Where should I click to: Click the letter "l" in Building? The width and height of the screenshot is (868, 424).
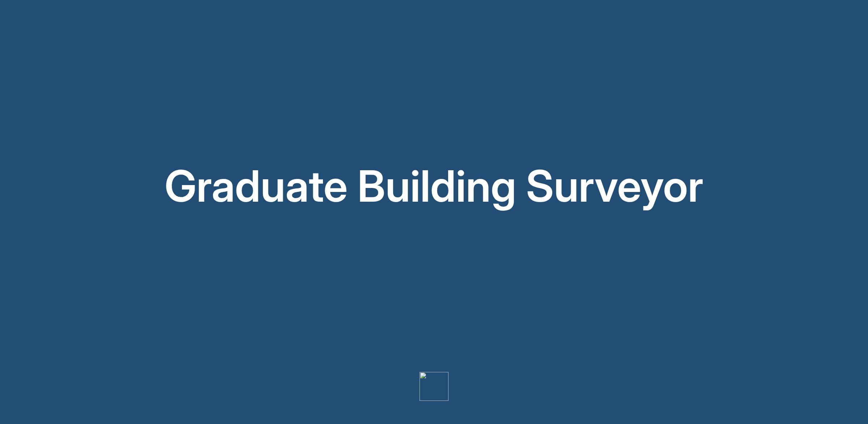(x=423, y=186)
